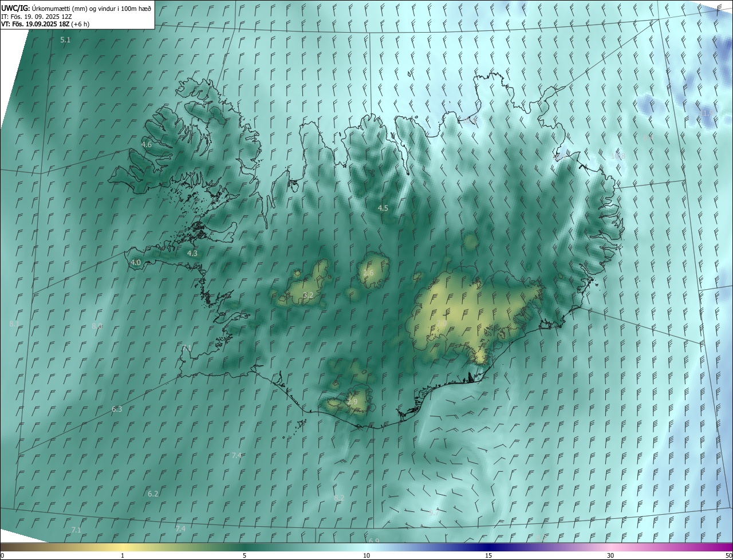
Task: Click the 6.2 value label over the ocean
Action: (x=153, y=494)
